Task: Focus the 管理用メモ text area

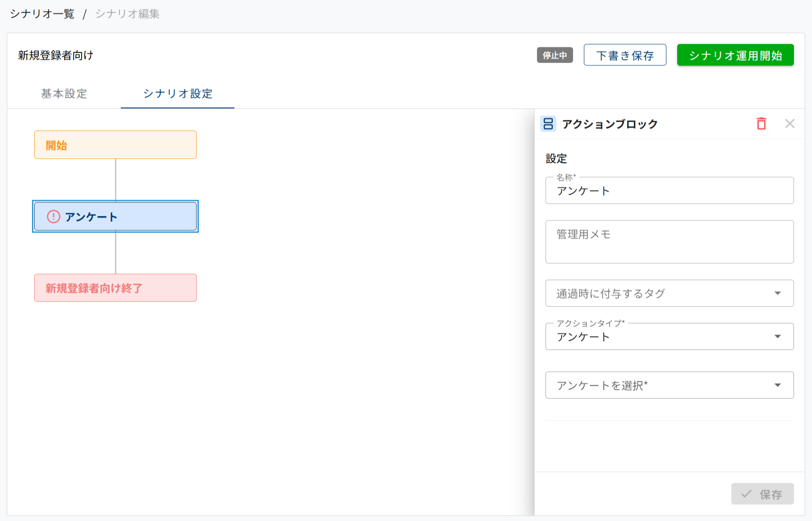Action: coord(669,242)
